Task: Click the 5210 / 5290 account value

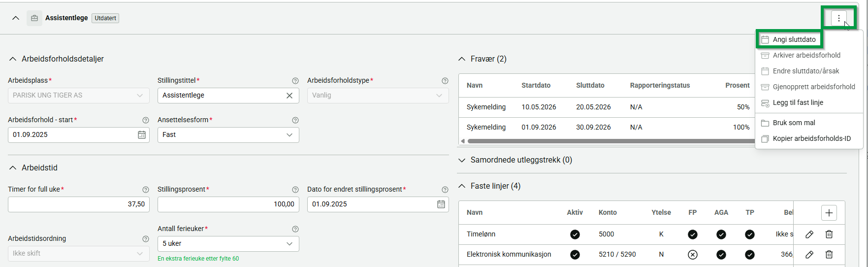Action: pyautogui.click(x=617, y=255)
